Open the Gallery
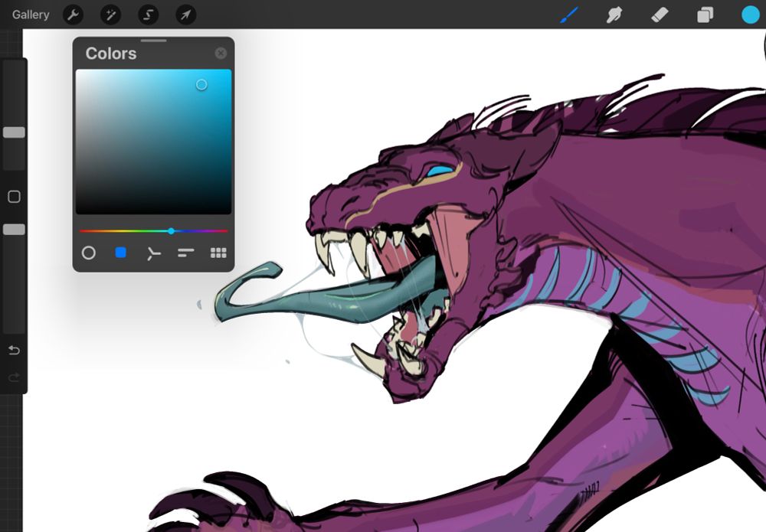The width and height of the screenshot is (766, 532). (x=31, y=15)
